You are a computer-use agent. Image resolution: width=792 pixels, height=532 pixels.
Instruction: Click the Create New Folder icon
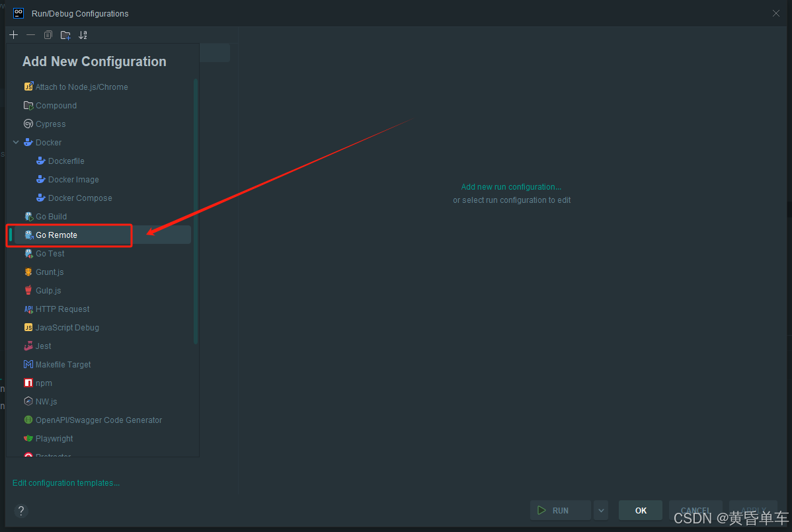(65, 35)
